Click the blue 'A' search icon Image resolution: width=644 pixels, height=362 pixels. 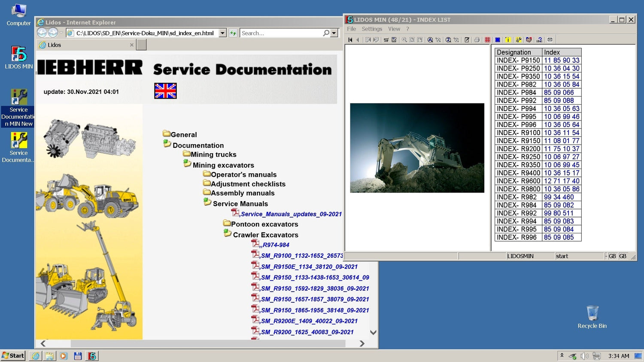click(x=430, y=40)
